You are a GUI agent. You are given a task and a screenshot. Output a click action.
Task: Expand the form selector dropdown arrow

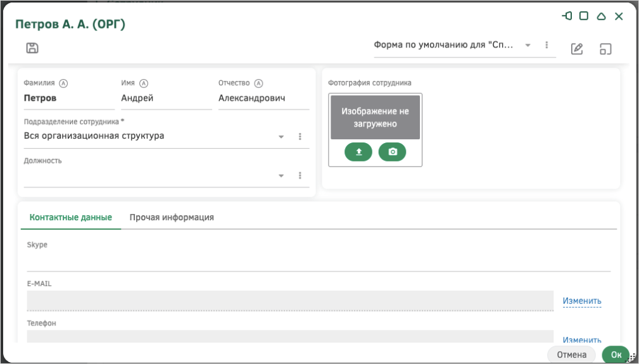pos(528,45)
